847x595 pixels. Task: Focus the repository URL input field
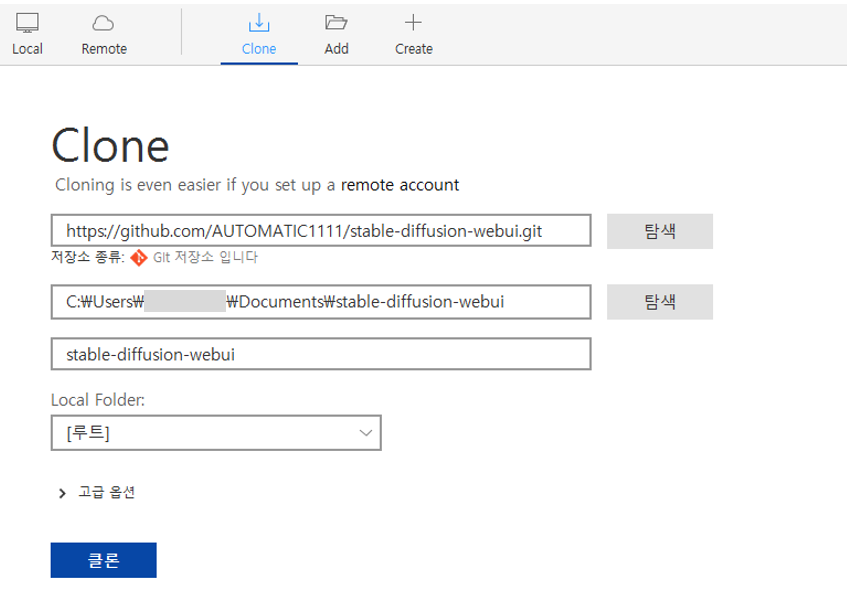(321, 231)
